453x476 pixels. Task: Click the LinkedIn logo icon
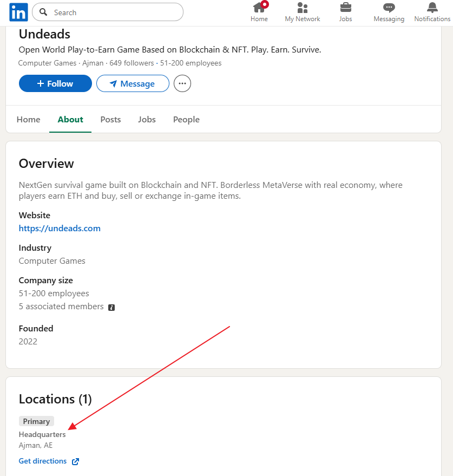click(18, 12)
